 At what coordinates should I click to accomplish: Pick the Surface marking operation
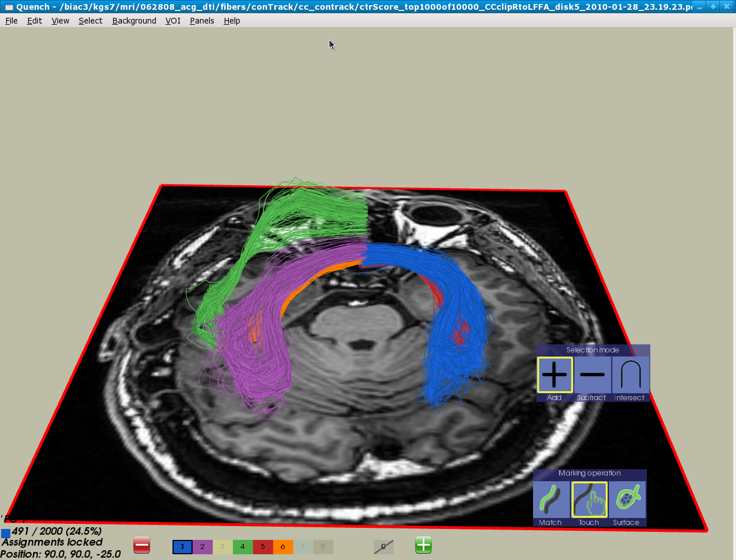point(627,500)
